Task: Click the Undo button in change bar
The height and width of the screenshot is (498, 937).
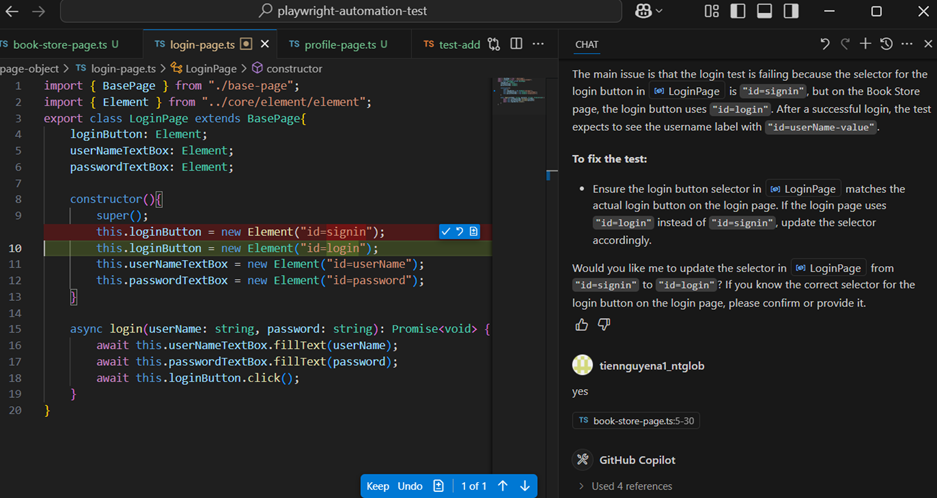Action: pyautogui.click(x=410, y=486)
